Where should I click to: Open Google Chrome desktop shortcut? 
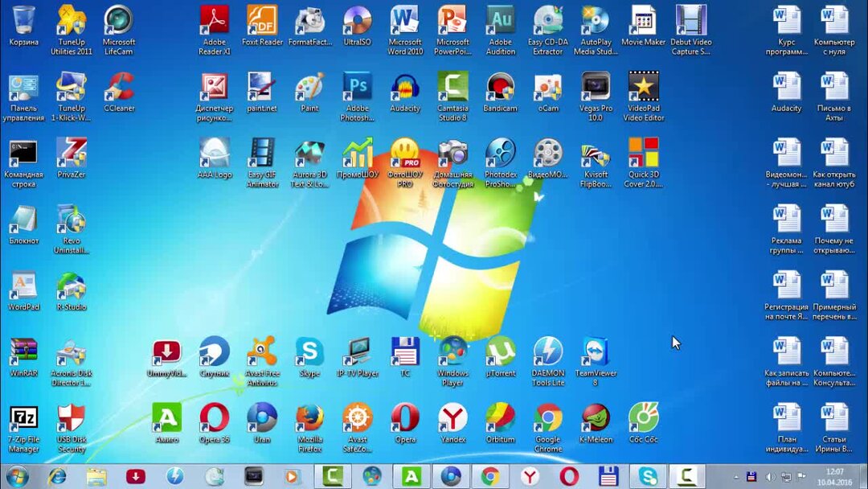[x=548, y=429]
